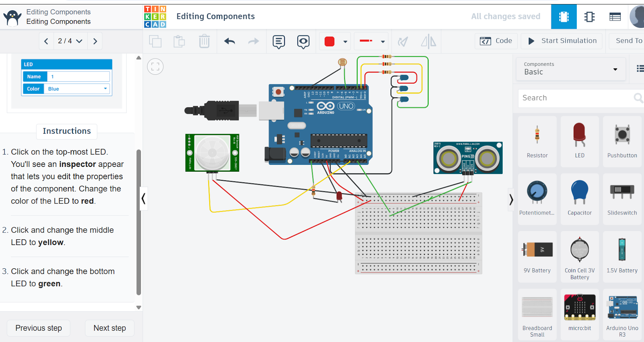Click the LED Name input field
Viewport: 644px width, 342px height.
79,76
